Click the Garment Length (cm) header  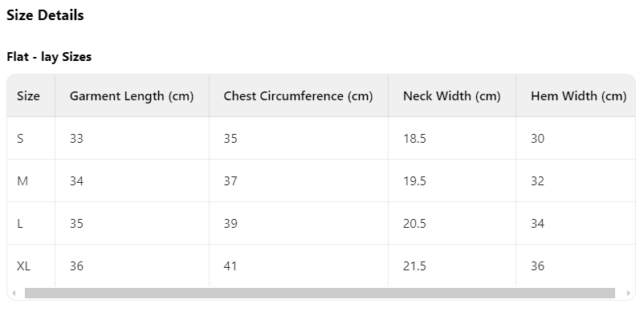click(132, 96)
